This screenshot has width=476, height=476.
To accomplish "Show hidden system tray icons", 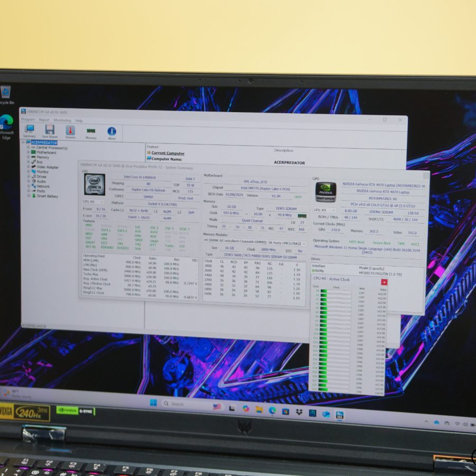I will (426, 422).
